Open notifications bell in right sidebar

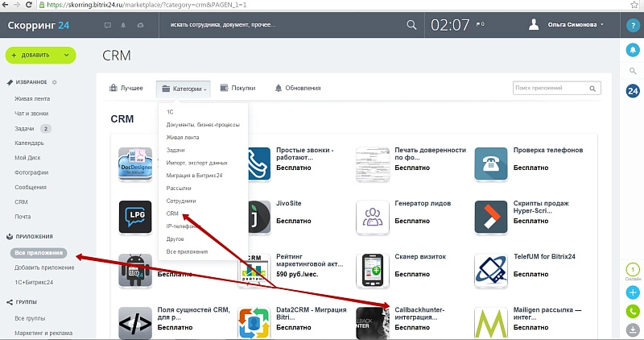(x=632, y=50)
